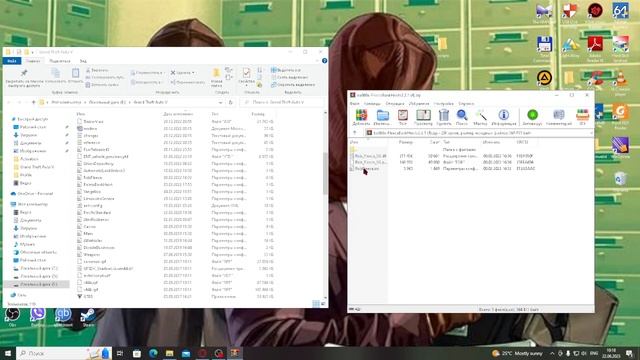
Task: Open WinRAR Файл menu
Action: [355, 104]
